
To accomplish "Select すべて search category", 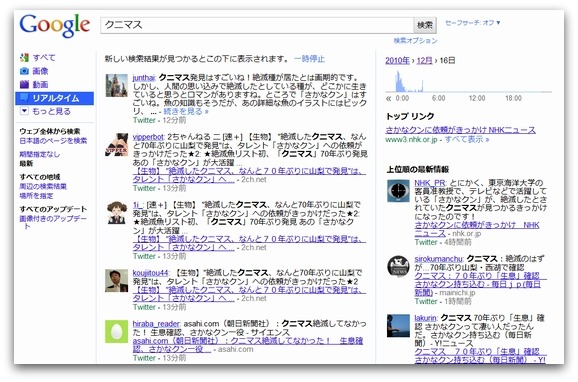I will tap(44, 58).
